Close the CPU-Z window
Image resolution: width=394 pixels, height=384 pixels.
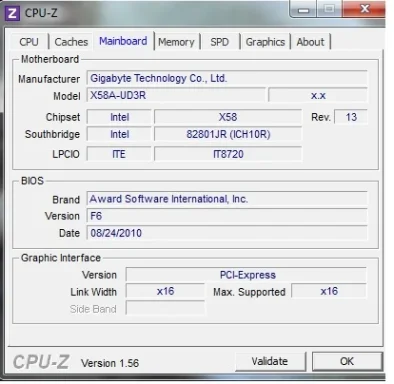tap(364, 9)
